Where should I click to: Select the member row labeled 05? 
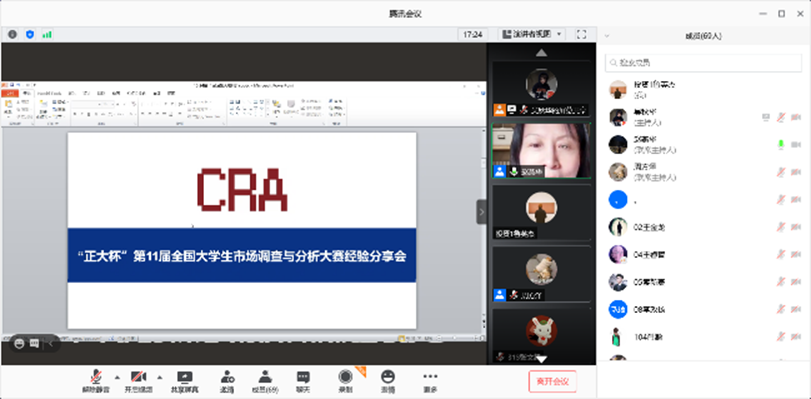point(703,282)
